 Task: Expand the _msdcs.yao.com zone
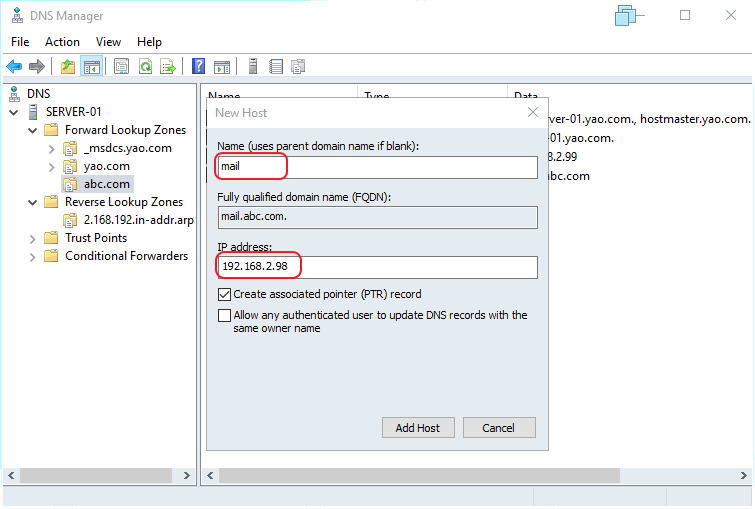pyautogui.click(x=52, y=149)
